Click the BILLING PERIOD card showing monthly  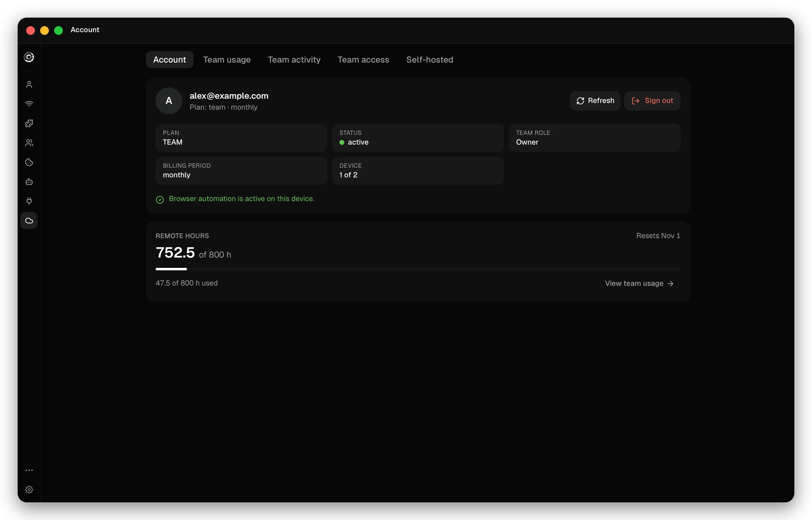(x=241, y=170)
